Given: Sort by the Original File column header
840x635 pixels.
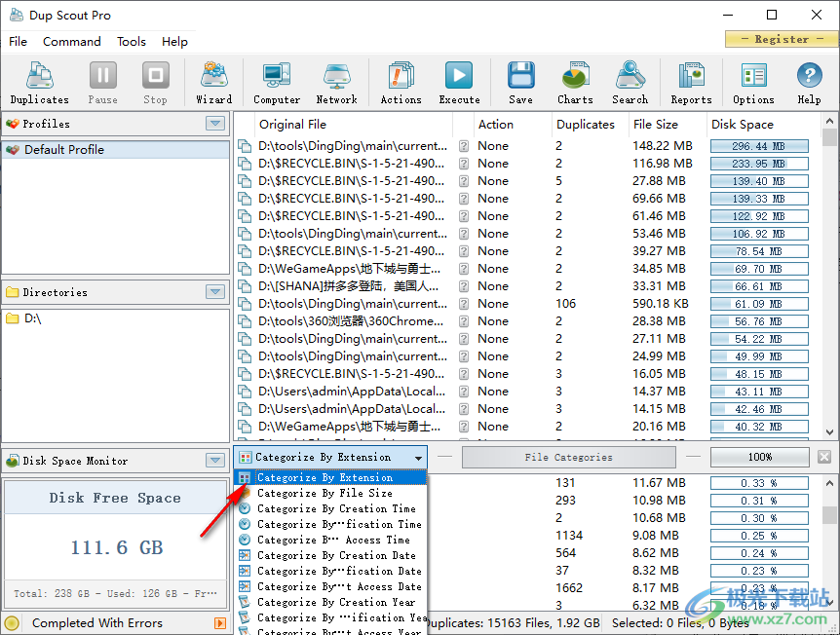Looking at the screenshot, I should pyautogui.click(x=354, y=125).
